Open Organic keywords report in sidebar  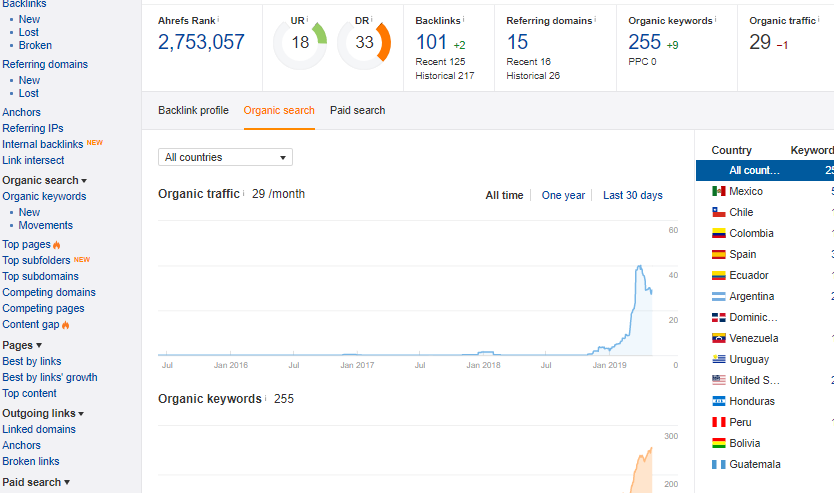tap(44, 196)
